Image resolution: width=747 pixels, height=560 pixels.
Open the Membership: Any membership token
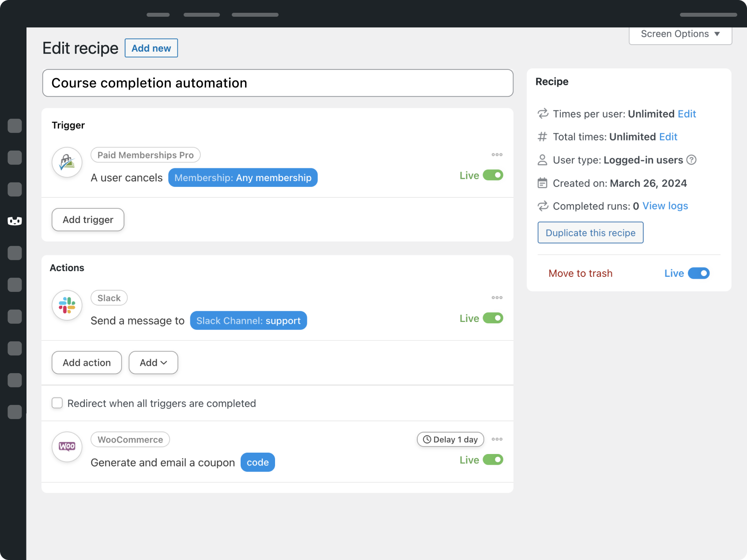tap(242, 178)
